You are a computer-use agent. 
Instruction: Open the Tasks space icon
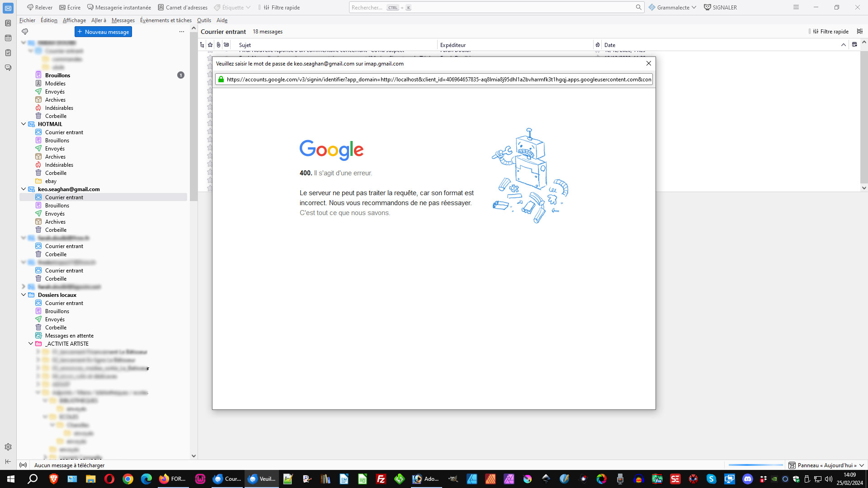(8, 53)
